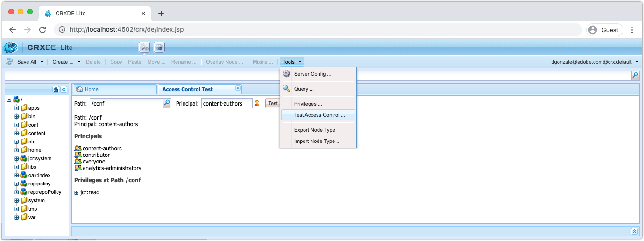Expand the apps tree node
The width and height of the screenshot is (644, 241).
pyautogui.click(x=17, y=108)
